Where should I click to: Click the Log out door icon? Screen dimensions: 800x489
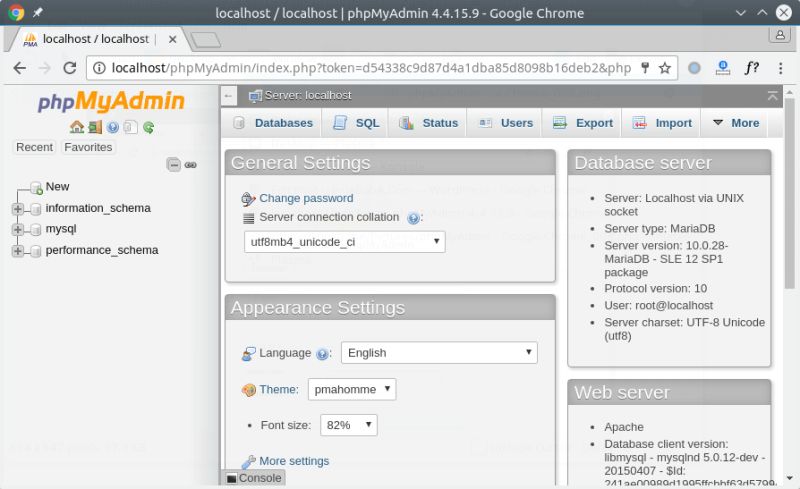point(95,127)
